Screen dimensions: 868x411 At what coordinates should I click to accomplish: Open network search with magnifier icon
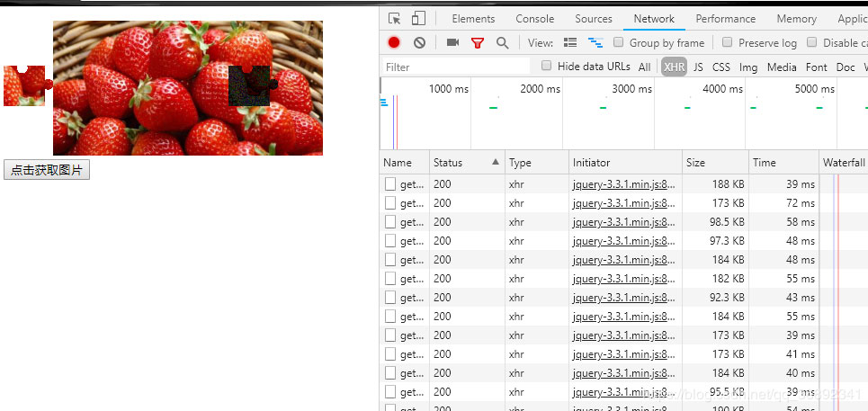point(502,42)
